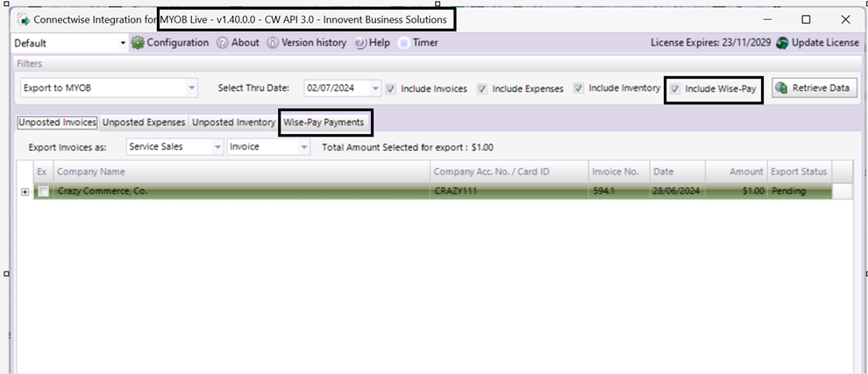
Task: Switch to the Unposted Expenses tab
Action: click(x=144, y=123)
